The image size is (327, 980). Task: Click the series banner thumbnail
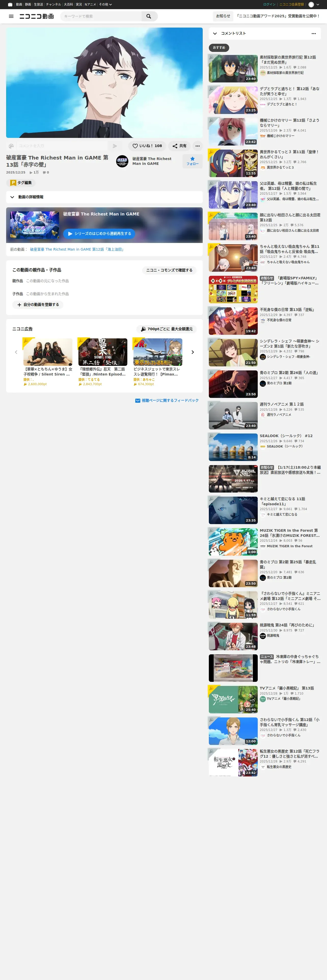pos(35,225)
